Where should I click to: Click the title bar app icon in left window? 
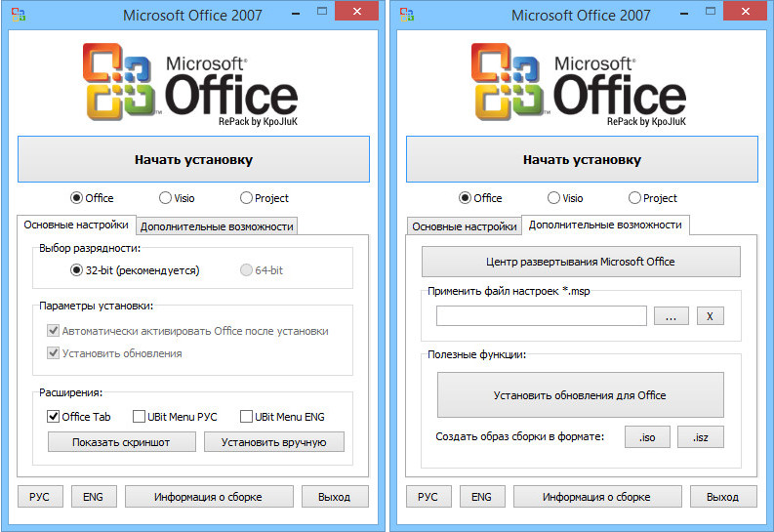pos(17,16)
